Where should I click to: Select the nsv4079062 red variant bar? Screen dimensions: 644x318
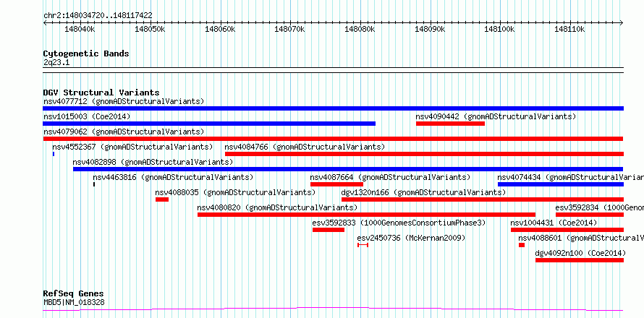[333, 139]
